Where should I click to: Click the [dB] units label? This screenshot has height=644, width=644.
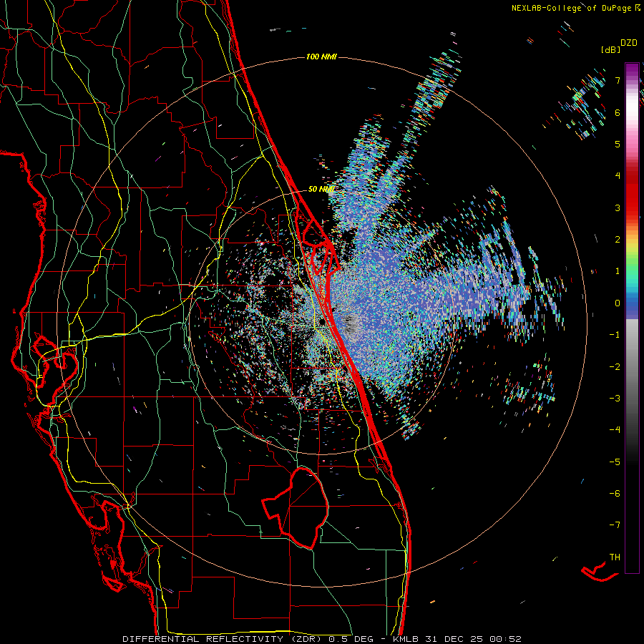[610, 49]
